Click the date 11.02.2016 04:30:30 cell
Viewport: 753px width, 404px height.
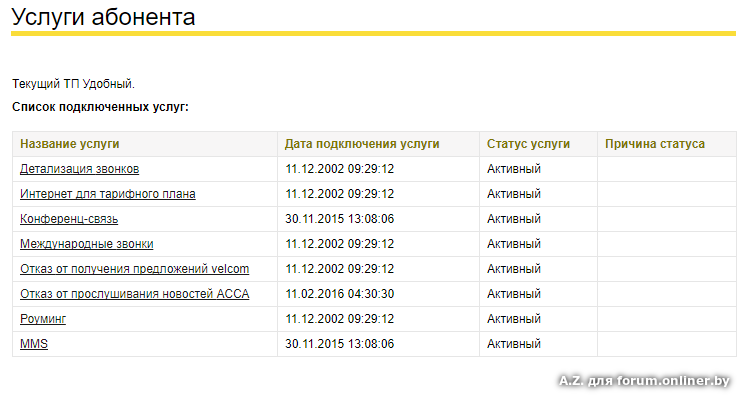pos(340,294)
